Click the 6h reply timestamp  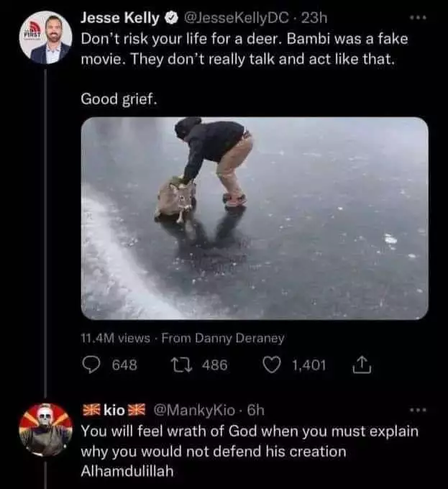pyautogui.click(x=256, y=410)
